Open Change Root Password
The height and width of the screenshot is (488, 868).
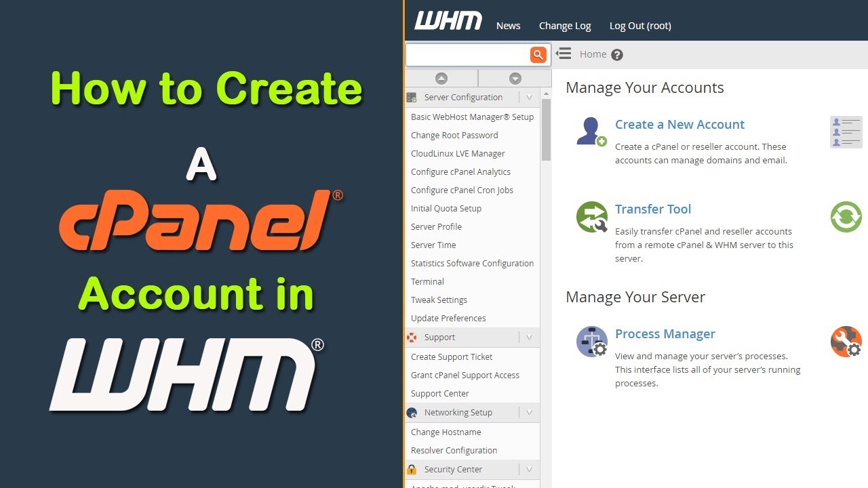(x=454, y=136)
